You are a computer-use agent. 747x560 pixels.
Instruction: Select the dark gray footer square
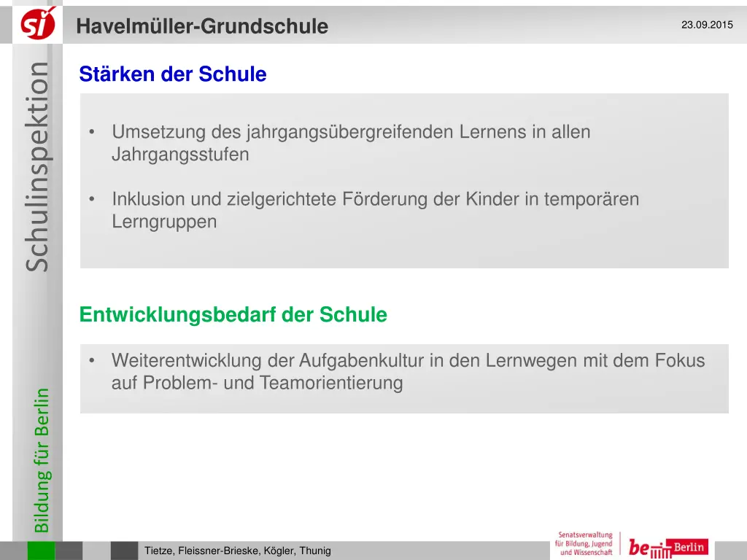coord(125,551)
